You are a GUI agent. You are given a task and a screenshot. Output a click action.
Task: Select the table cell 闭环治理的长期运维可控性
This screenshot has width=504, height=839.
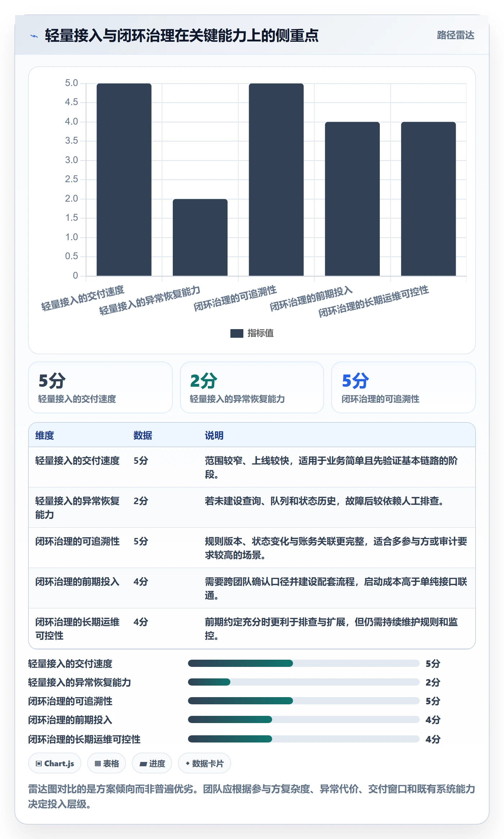pyautogui.click(x=77, y=629)
